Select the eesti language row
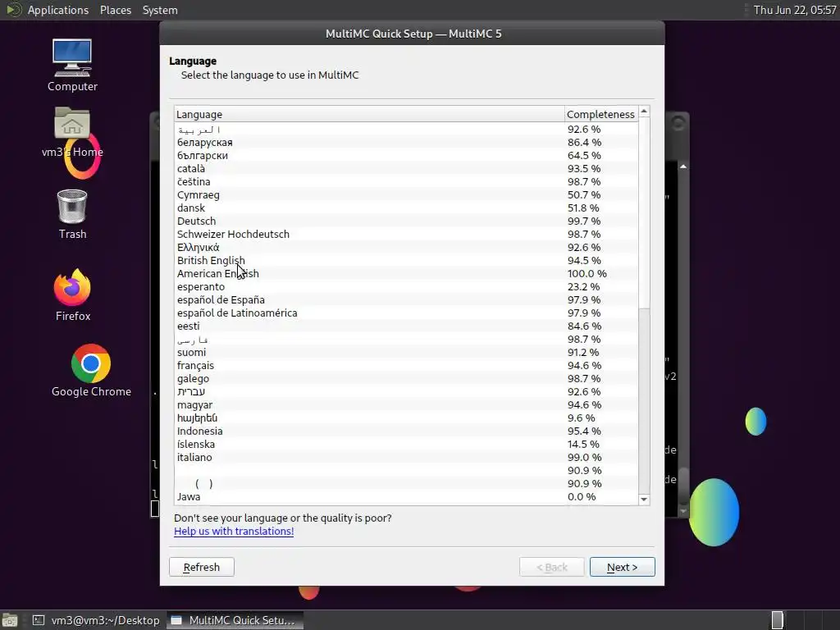This screenshot has height=630, width=840. pos(406,326)
